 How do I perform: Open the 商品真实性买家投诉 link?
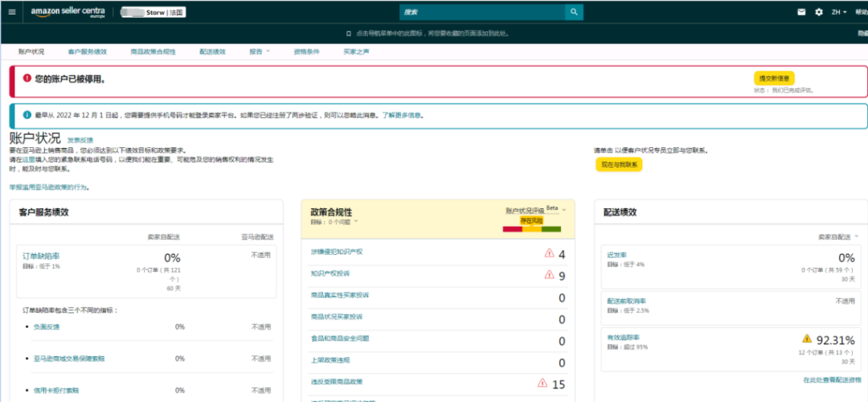click(x=340, y=295)
